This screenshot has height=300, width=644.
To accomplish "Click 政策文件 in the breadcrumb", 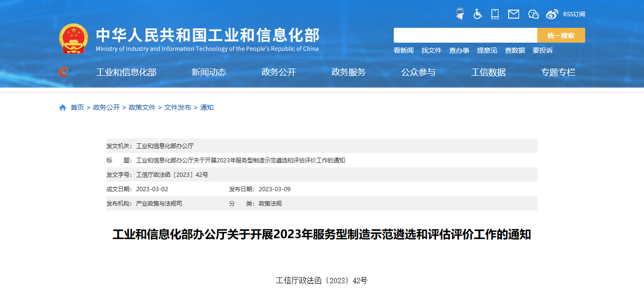I will (x=142, y=107).
